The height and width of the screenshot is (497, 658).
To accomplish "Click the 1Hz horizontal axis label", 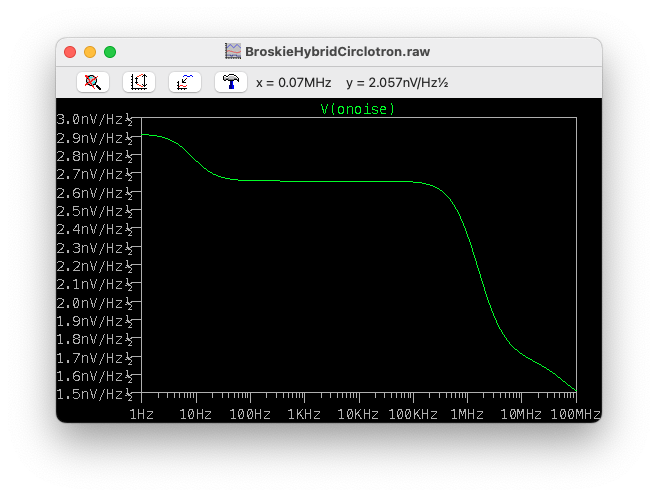I will pos(141,415).
